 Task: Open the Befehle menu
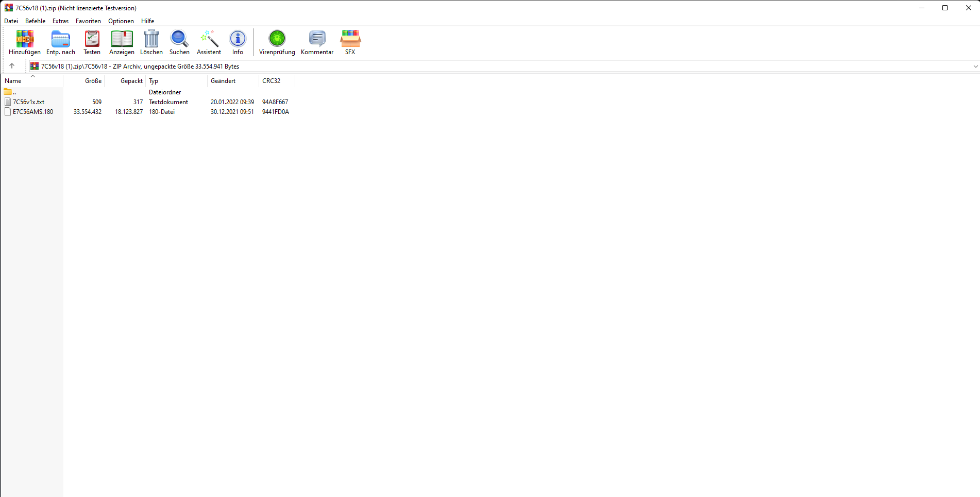pos(35,21)
